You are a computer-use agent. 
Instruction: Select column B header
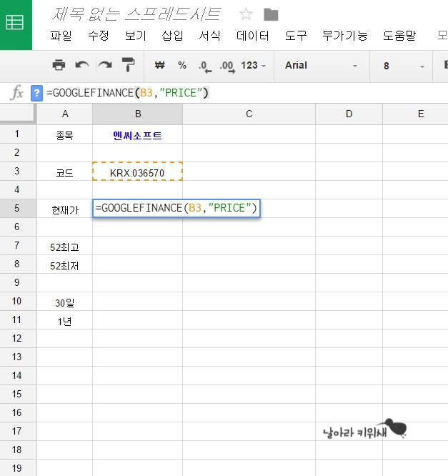137,114
